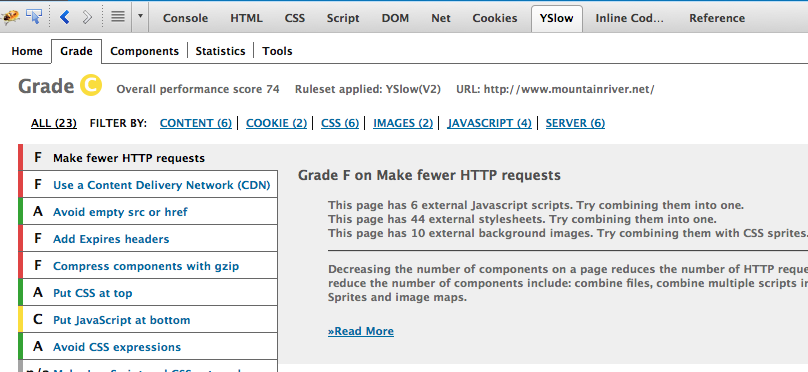Image resolution: width=808 pixels, height=372 pixels.
Task: Click the yellow C grade badge
Action: click(x=91, y=86)
